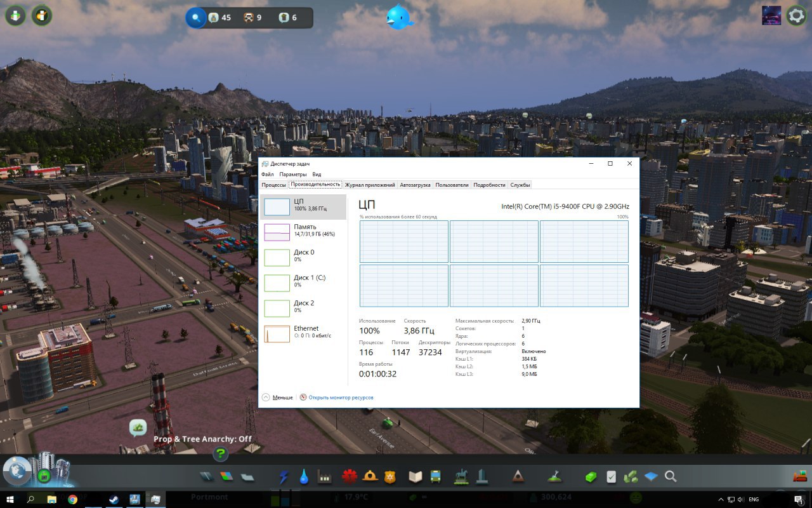Click the top-left yellow and white mod button
The height and width of the screenshot is (508, 812).
(42, 15)
